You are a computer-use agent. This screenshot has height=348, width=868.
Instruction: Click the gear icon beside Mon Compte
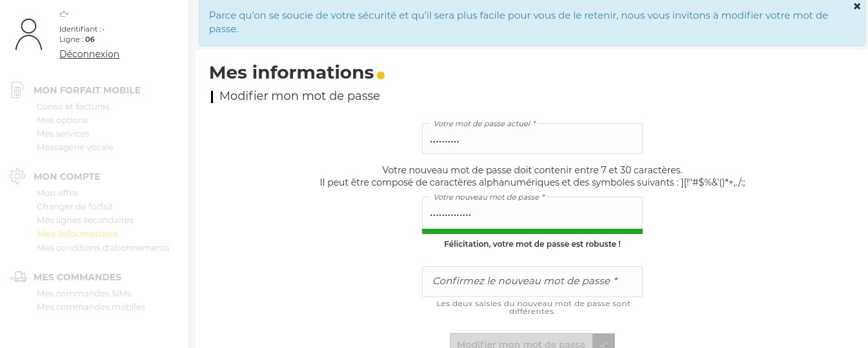tap(17, 176)
